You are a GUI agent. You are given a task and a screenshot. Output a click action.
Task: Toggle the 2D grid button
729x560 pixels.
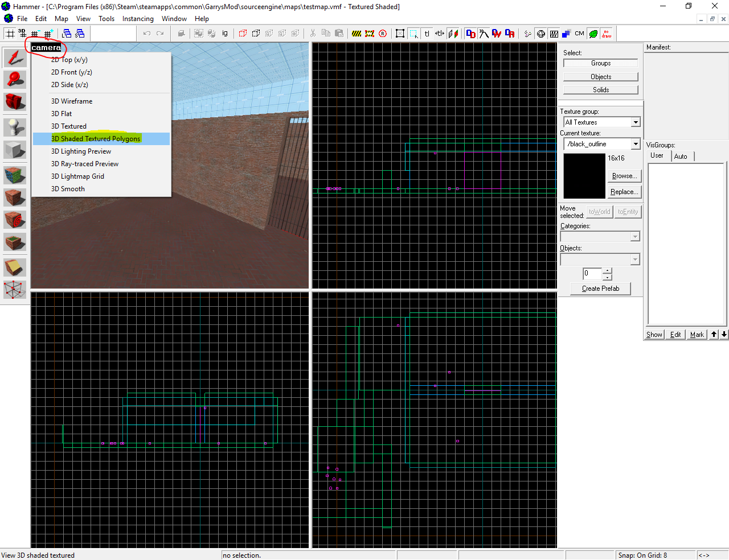point(10,34)
